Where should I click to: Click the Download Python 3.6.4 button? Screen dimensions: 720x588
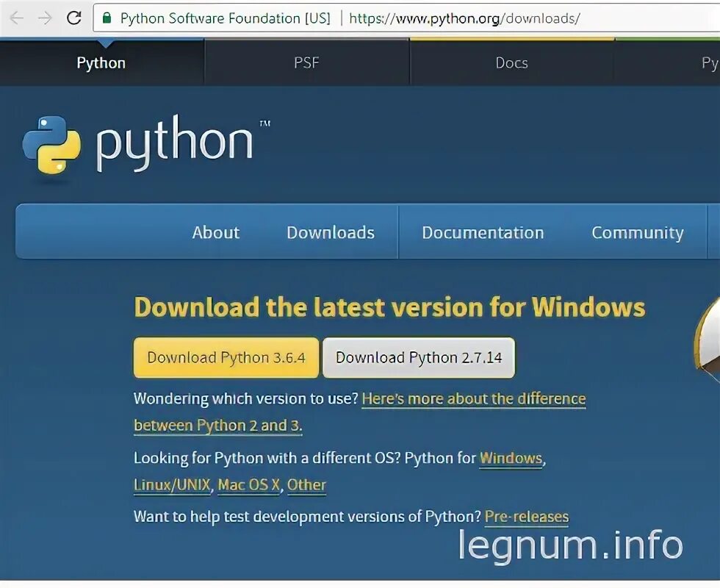226,357
